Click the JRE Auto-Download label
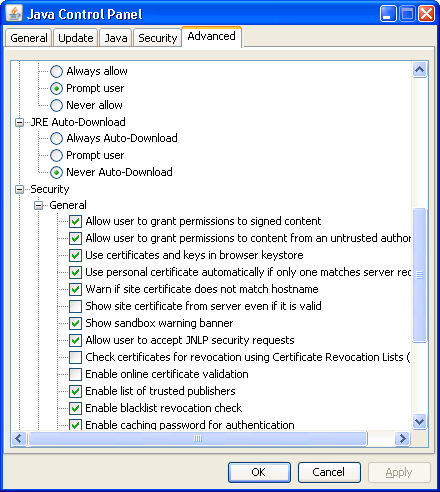Viewport: 440px width, 492px height. point(78,122)
